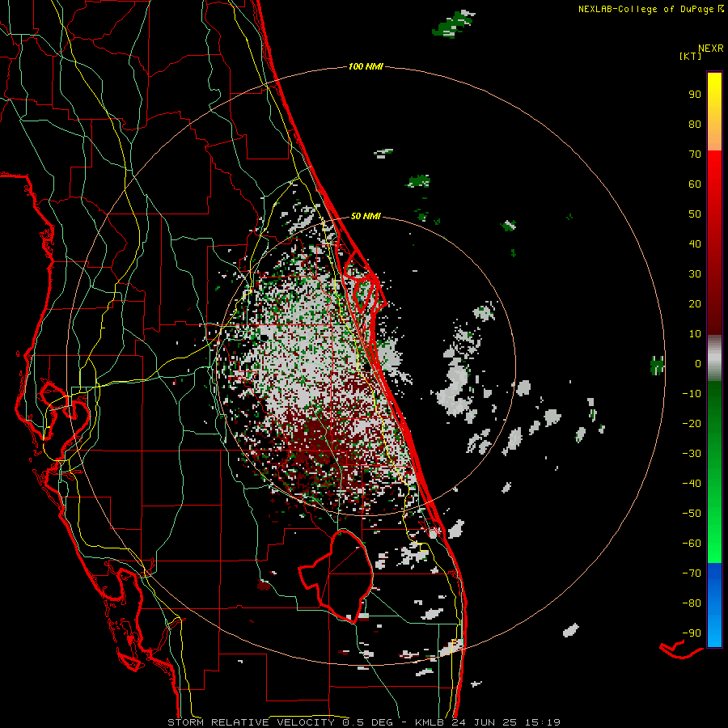Click the -10 value on the velocity scale
The image size is (728, 728).
(692, 394)
